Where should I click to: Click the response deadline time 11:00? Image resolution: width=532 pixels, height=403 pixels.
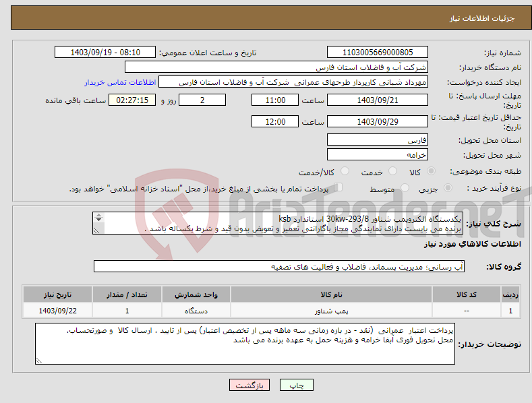pyautogui.click(x=275, y=100)
